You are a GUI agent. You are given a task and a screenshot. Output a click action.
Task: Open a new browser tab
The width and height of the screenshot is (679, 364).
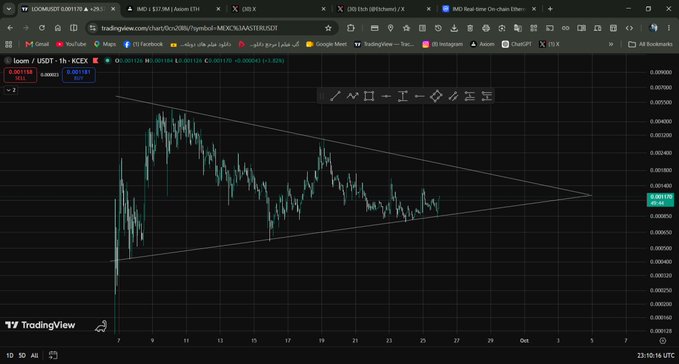550,9
